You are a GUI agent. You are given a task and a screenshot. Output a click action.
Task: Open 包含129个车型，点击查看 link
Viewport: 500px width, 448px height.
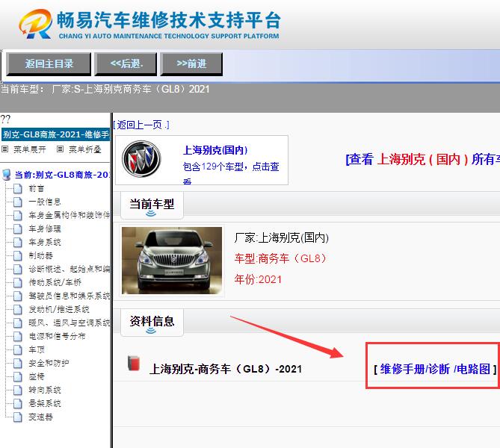[x=231, y=173]
